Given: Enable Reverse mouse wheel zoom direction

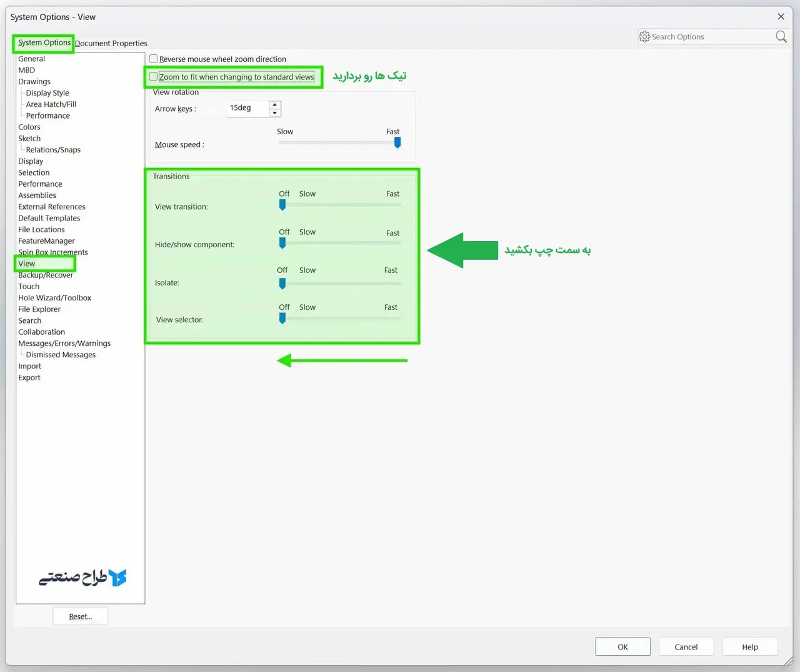Looking at the screenshot, I should point(153,59).
